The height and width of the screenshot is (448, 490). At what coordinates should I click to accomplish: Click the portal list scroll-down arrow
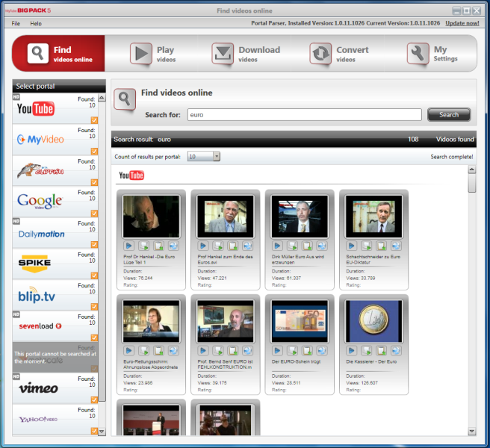[x=102, y=432]
